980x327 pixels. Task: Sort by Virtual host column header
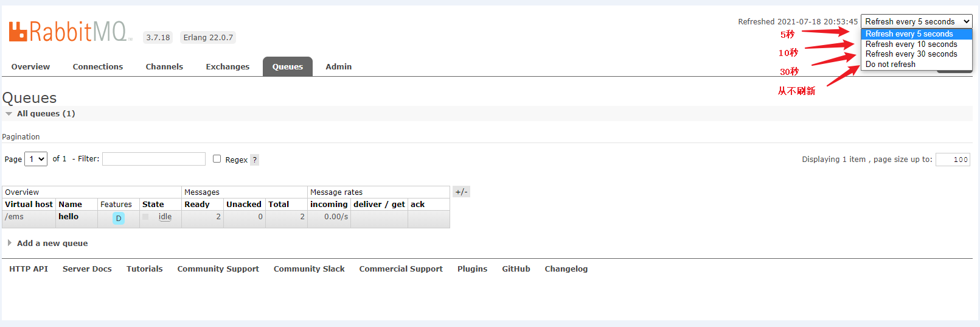pos(29,204)
